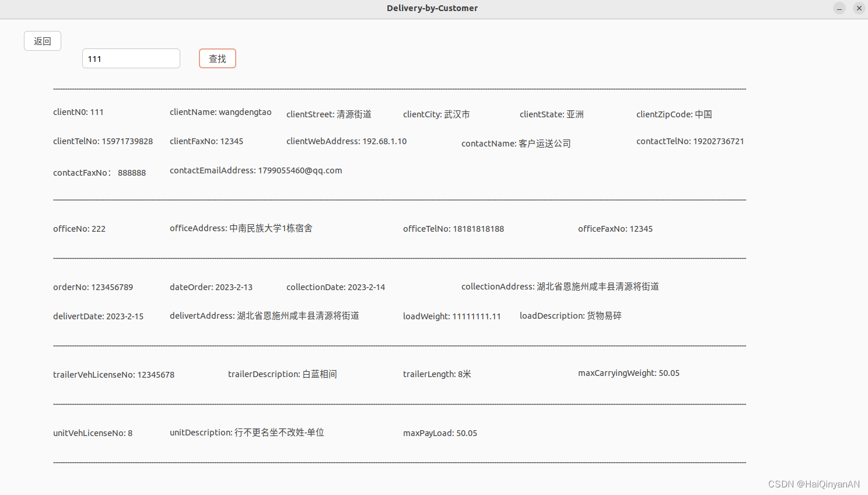Click the officeAddress 中南民族大学1栋宿舍 text

[240, 228]
